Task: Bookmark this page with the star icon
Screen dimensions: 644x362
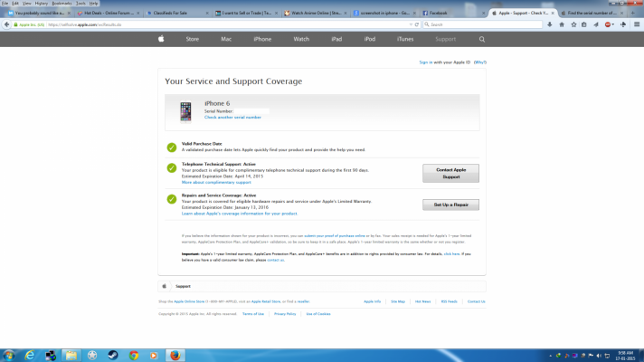Action: (x=573, y=24)
